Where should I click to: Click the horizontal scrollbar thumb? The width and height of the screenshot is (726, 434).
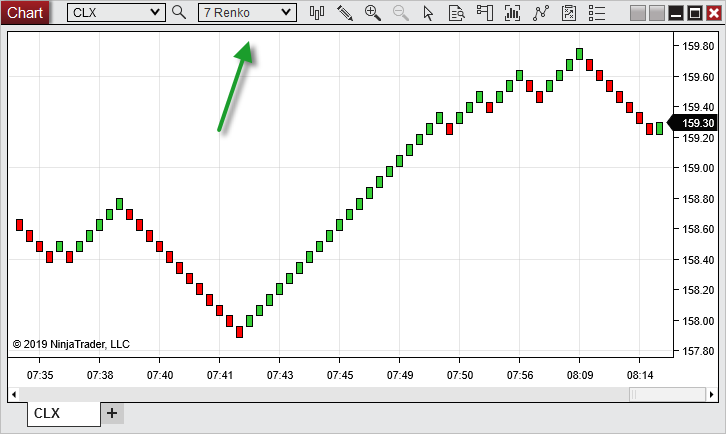(x=652, y=394)
